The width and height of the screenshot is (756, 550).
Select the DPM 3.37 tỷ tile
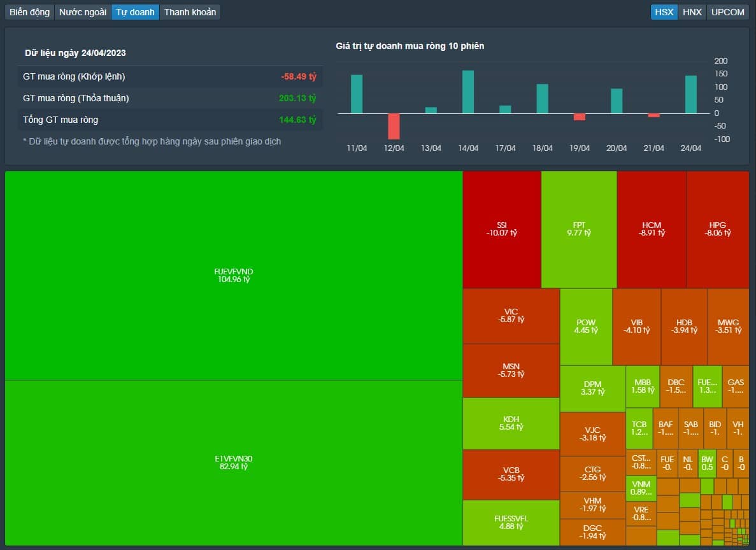pyautogui.click(x=592, y=388)
